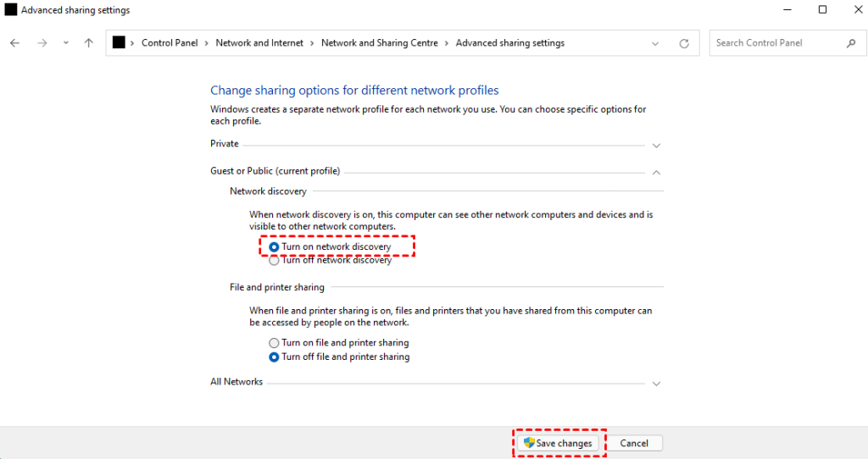Click the Cancel button
The height and width of the screenshot is (459, 868).
click(634, 443)
